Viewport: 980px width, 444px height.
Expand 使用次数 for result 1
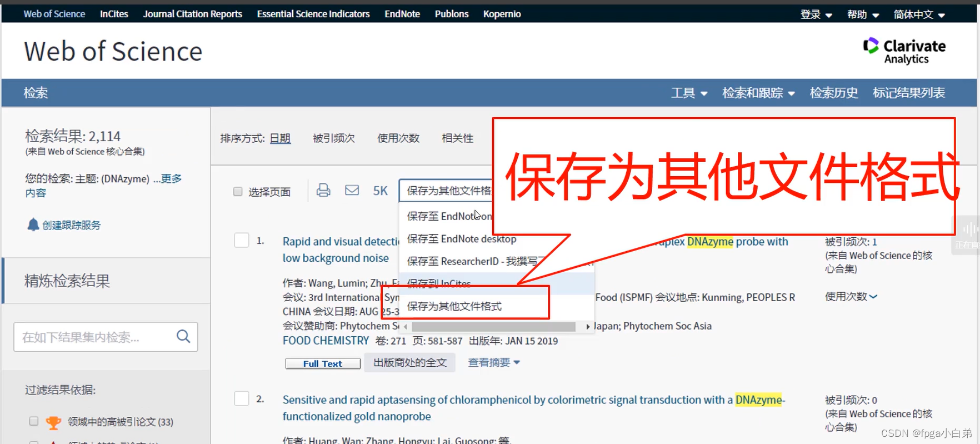click(851, 297)
